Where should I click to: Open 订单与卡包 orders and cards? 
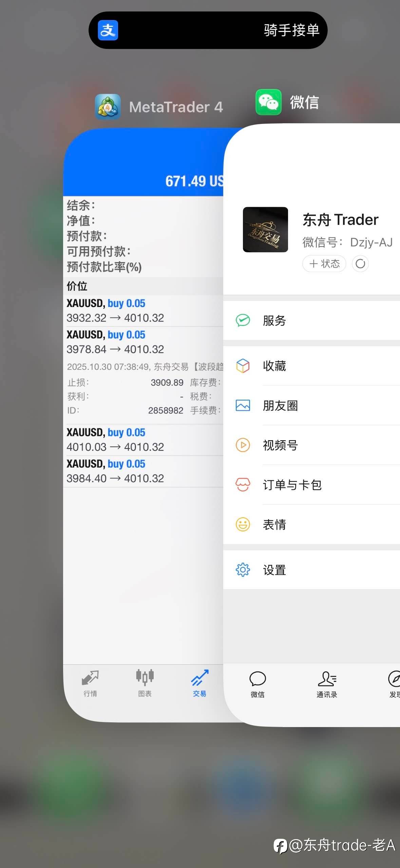pos(311,485)
